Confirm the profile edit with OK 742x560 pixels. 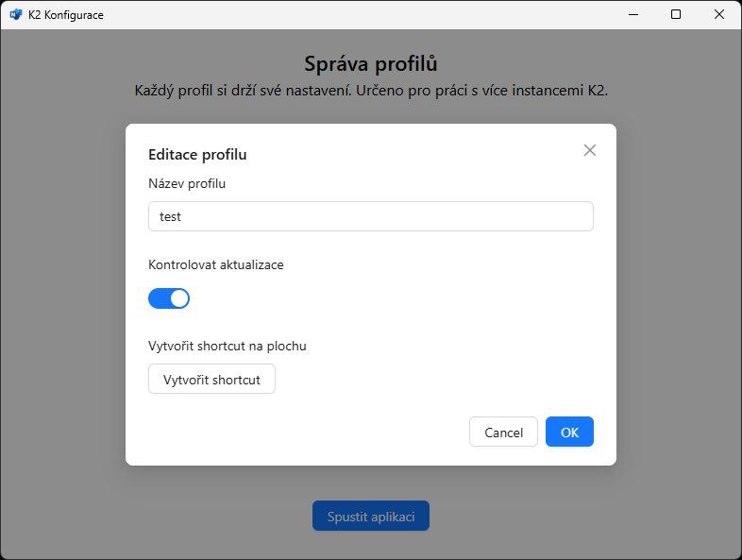(x=569, y=432)
